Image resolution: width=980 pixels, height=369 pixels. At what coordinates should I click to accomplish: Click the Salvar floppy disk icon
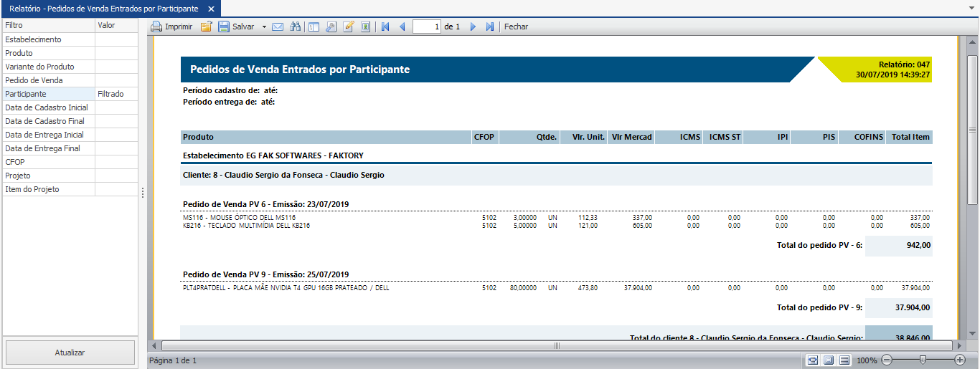point(224,27)
